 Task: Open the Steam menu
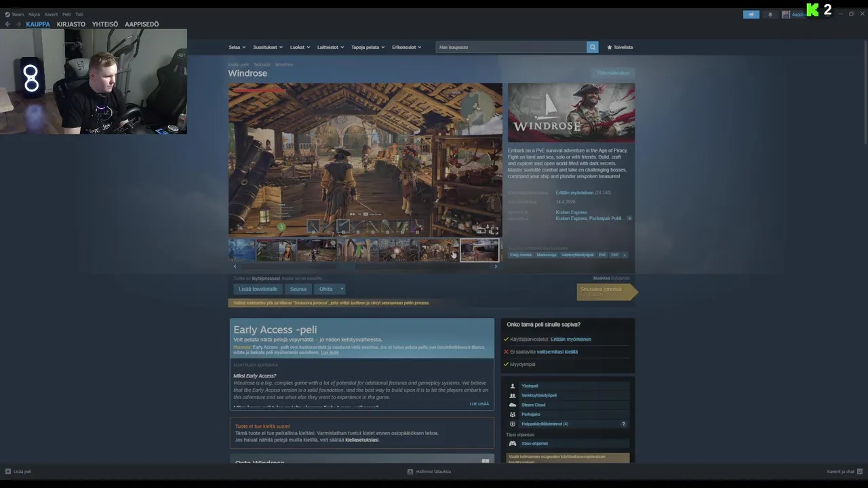pos(14,14)
